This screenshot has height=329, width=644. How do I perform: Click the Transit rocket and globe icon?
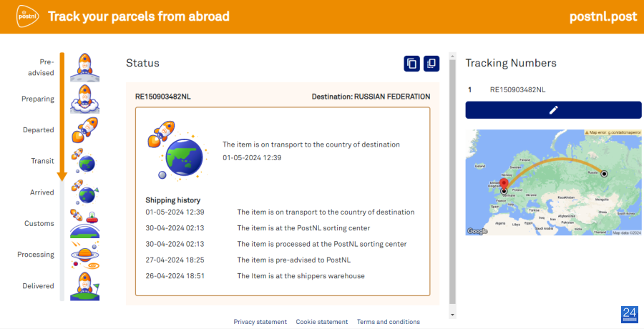[84, 161]
